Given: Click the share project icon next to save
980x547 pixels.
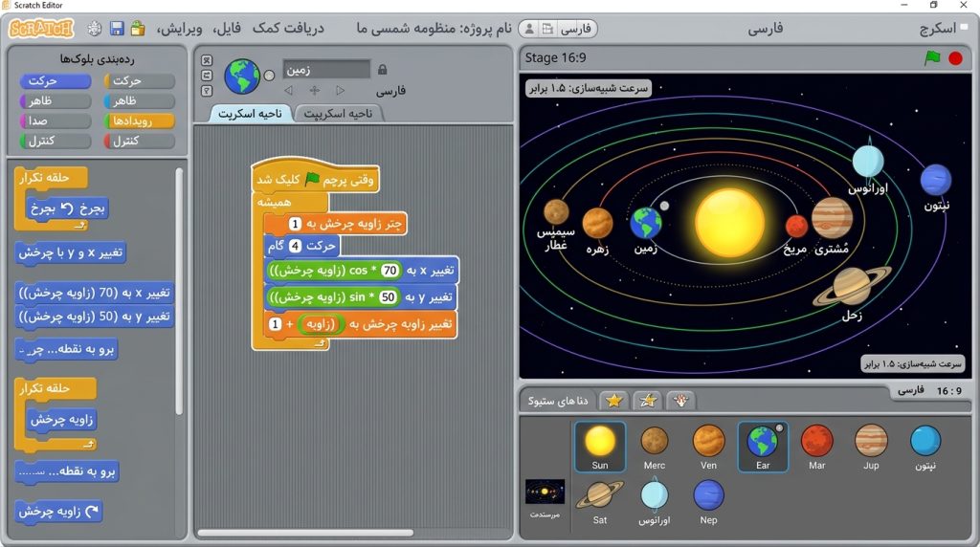Looking at the screenshot, I should point(138,28).
